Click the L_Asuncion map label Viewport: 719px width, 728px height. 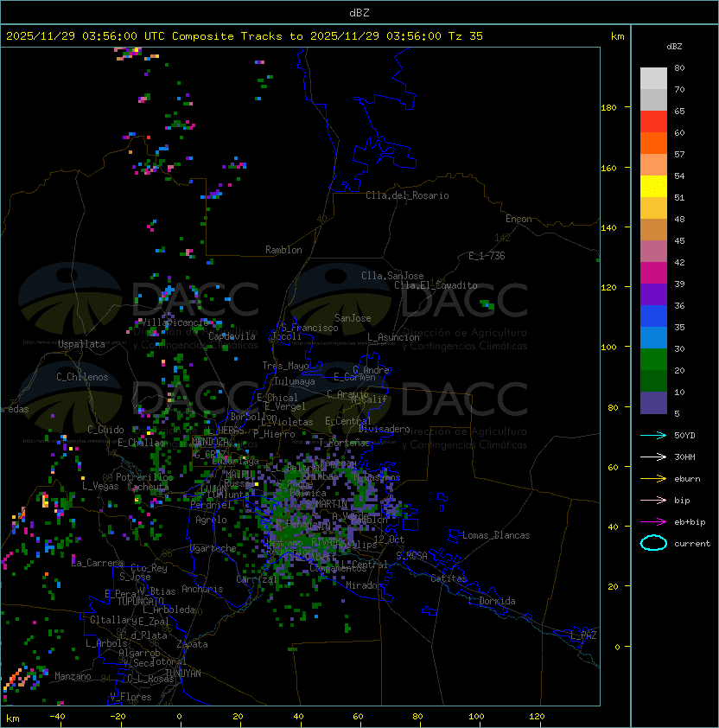coord(393,337)
